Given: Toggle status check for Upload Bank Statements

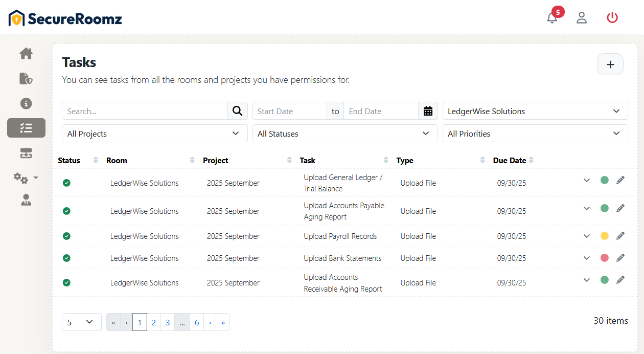Looking at the screenshot, I should coord(66,258).
